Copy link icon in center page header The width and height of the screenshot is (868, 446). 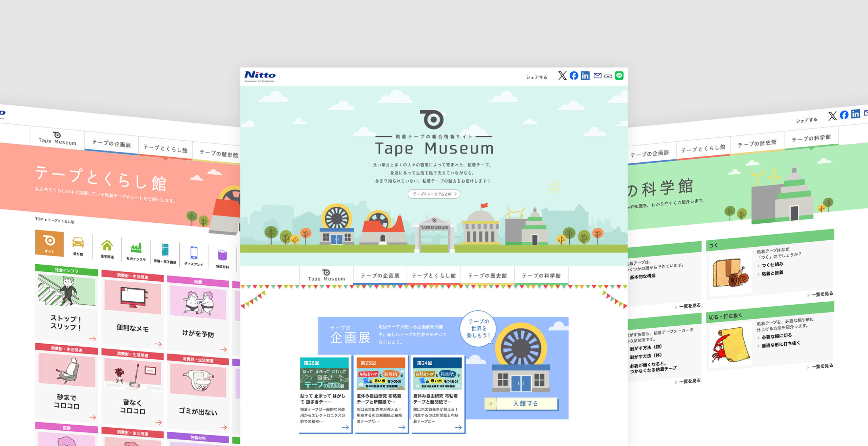pyautogui.click(x=608, y=76)
